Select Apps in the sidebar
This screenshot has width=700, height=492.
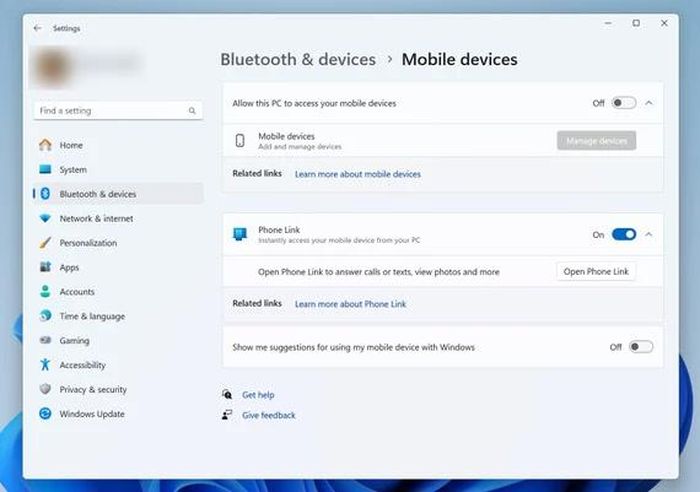click(x=118, y=267)
